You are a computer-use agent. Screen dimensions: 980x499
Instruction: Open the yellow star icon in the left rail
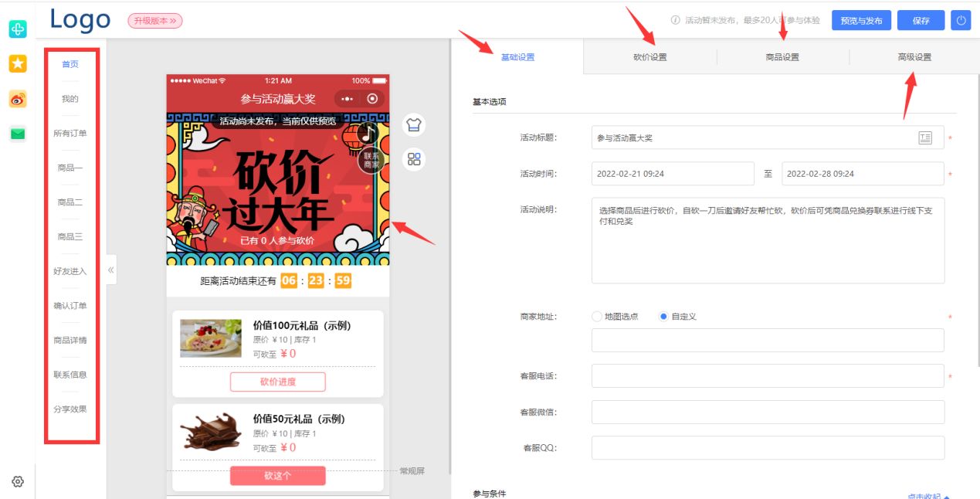point(18,64)
